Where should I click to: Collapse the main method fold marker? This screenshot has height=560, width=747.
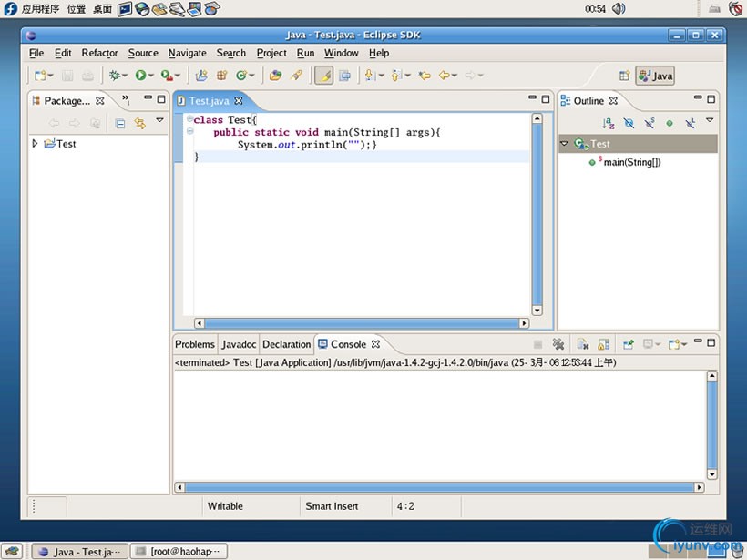(x=190, y=131)
